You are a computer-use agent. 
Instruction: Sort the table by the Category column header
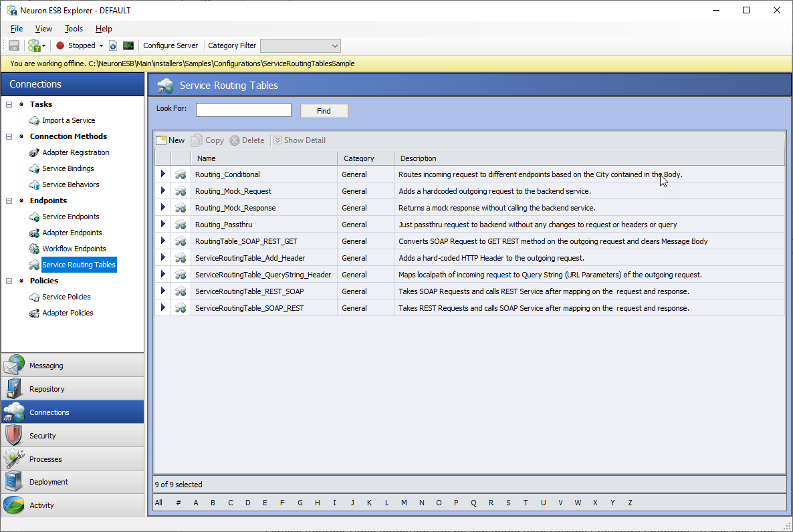point(366,158)
